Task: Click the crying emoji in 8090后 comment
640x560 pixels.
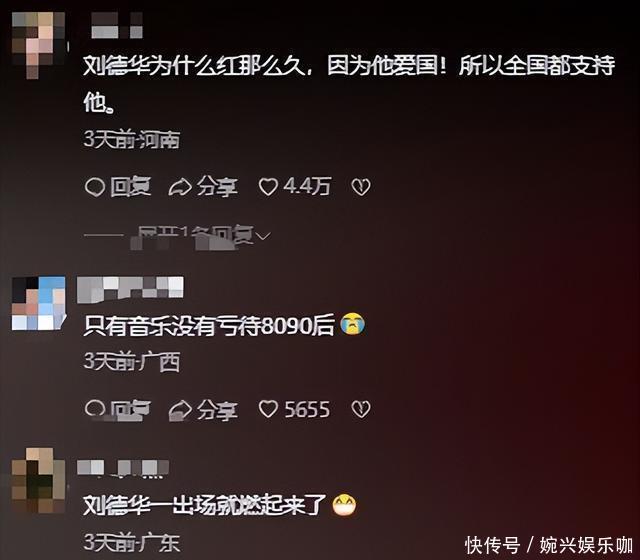Action: 353,324
